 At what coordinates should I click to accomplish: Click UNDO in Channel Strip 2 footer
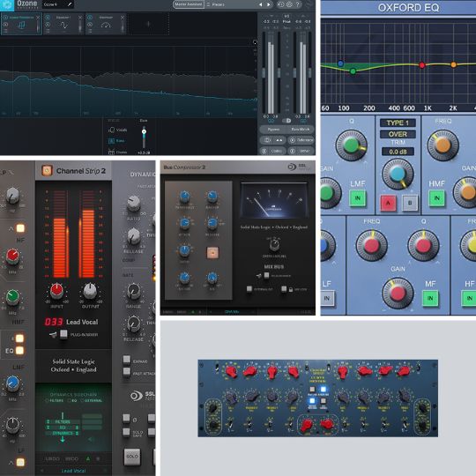[x=52, y=458]
